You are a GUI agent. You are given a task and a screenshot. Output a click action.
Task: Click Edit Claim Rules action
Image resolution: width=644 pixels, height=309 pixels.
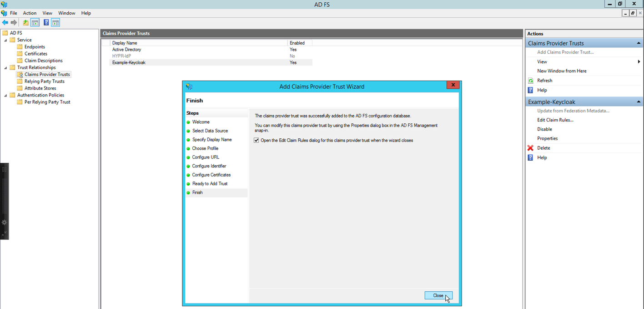coord(555,120)
